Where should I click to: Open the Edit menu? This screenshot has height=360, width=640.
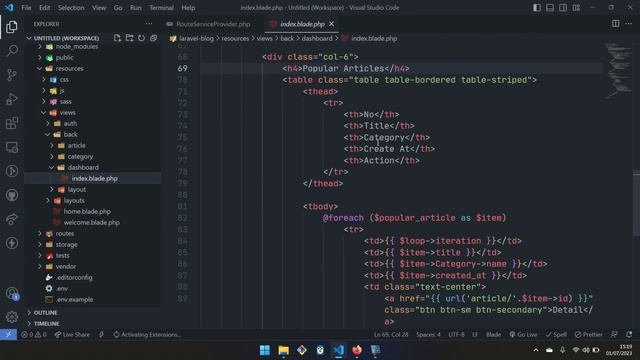pos(44,7)
